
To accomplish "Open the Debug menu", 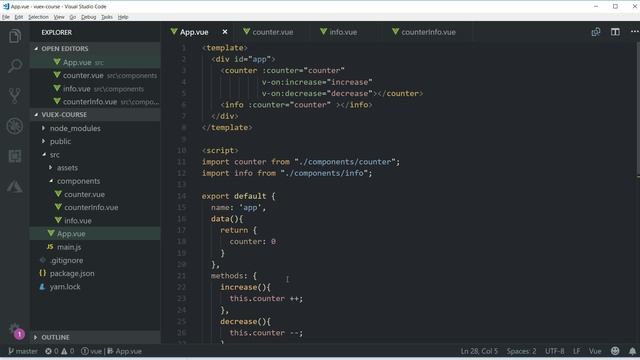I will tap(89, 17).
